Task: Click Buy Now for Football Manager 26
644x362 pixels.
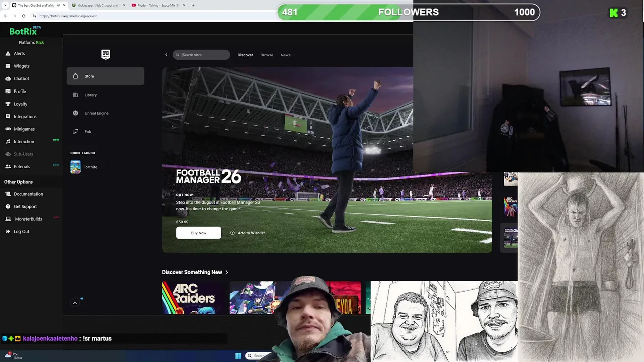Action: click(199, 233)
